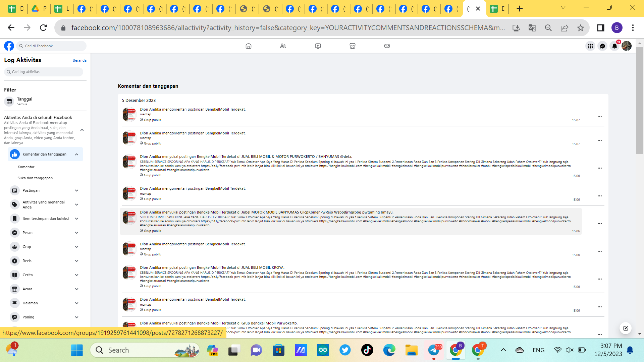This screenshot has height=362, width=644.
Task: Expand the Halaman category
Action: (x=76, y=303)
